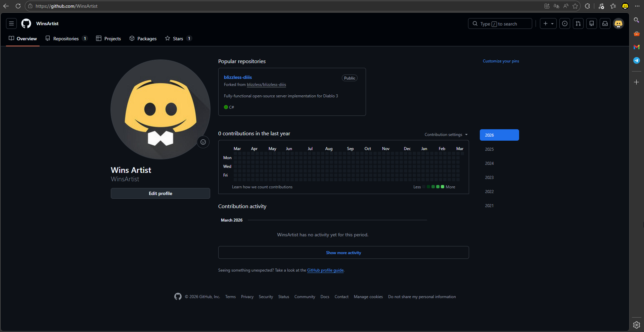
Task: Activate the read aloud icon
Action: [x=566, y=6]
